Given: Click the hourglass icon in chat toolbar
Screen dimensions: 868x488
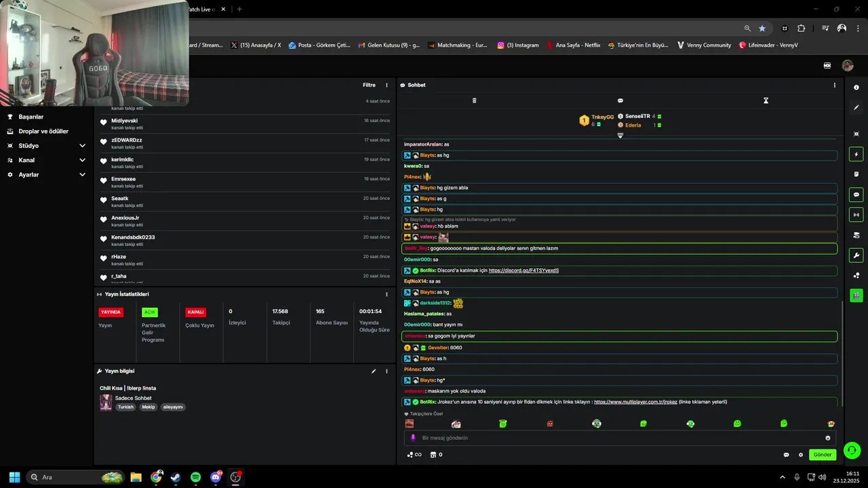Looking at the screenshot, I should 766,100.
